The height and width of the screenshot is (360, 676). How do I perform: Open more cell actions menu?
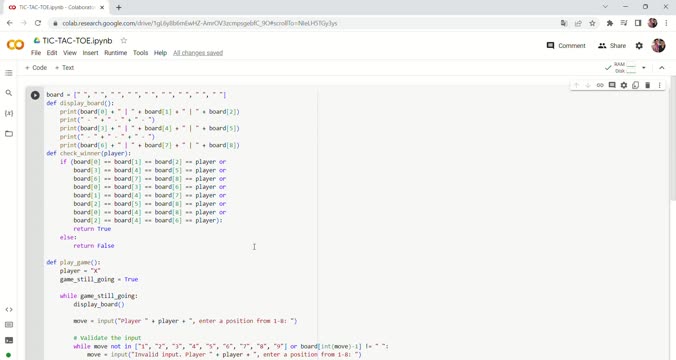coord(659,85)
